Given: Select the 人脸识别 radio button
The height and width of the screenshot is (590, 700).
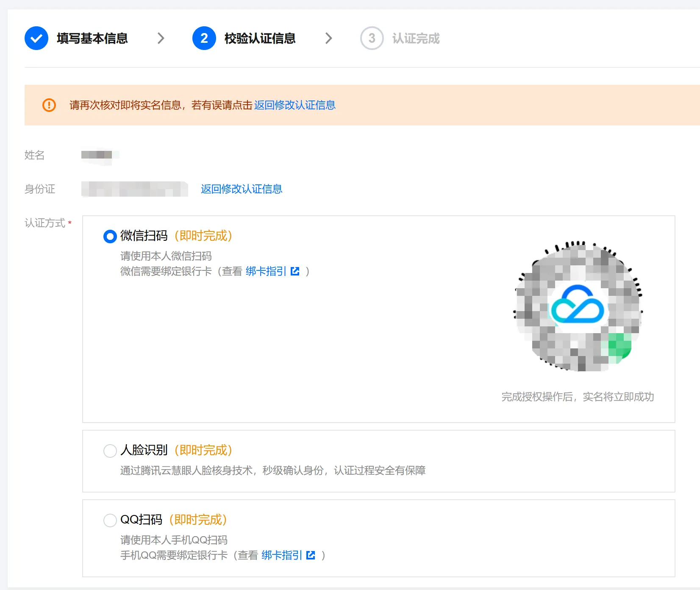Looking at the screenshot, I should 110,451.
